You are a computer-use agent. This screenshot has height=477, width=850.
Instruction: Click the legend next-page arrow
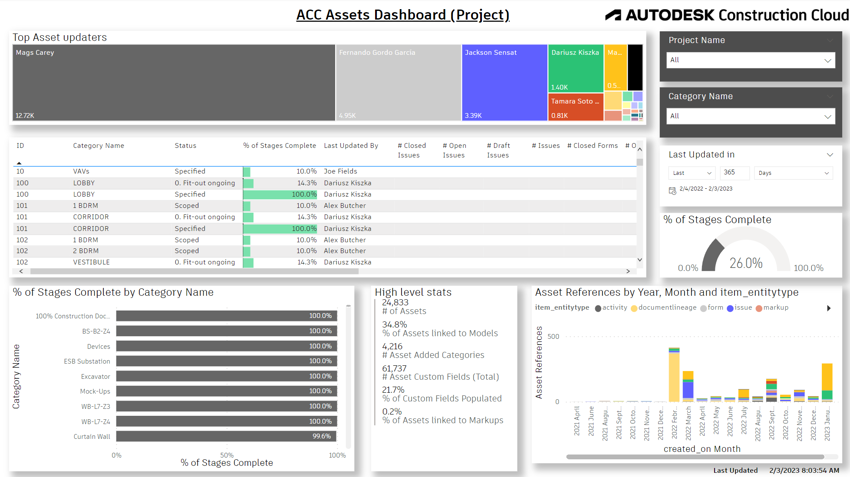click(x=828, y=308)
